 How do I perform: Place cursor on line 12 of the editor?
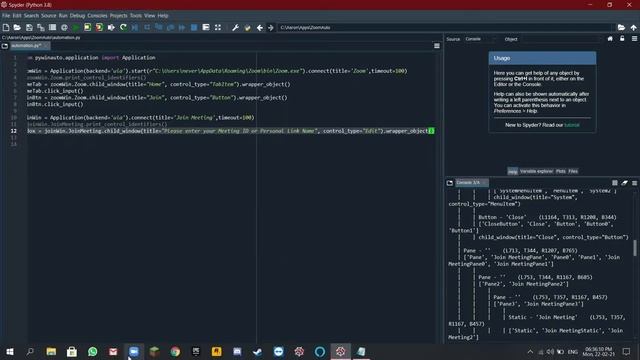click(231, 131)
